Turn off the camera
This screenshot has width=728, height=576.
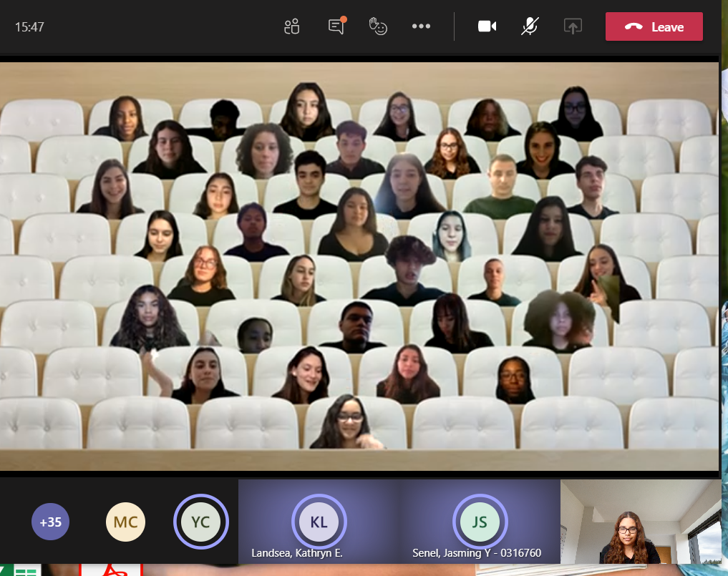487,26
